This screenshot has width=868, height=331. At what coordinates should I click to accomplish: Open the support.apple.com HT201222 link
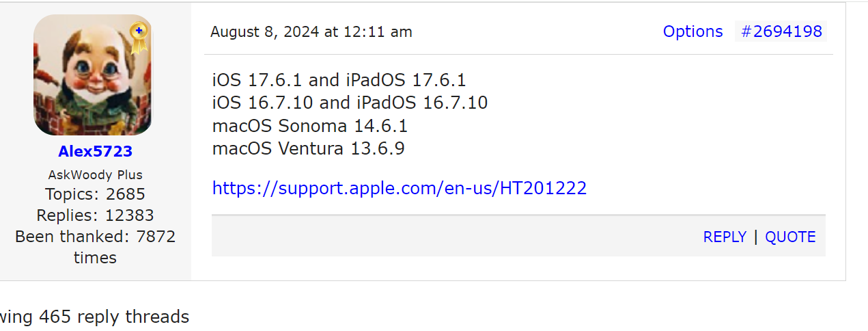tap(400, 188)
